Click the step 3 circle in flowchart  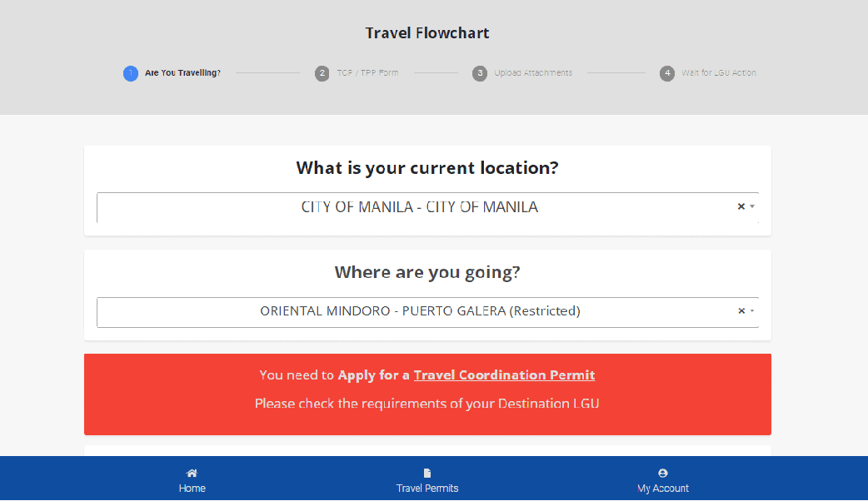(x=480, y=73)
